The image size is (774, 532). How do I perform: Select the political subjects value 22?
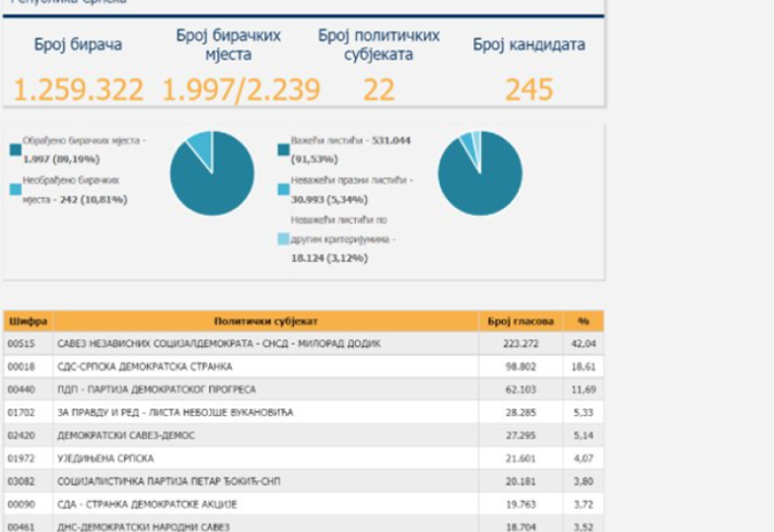coord(378,90)
